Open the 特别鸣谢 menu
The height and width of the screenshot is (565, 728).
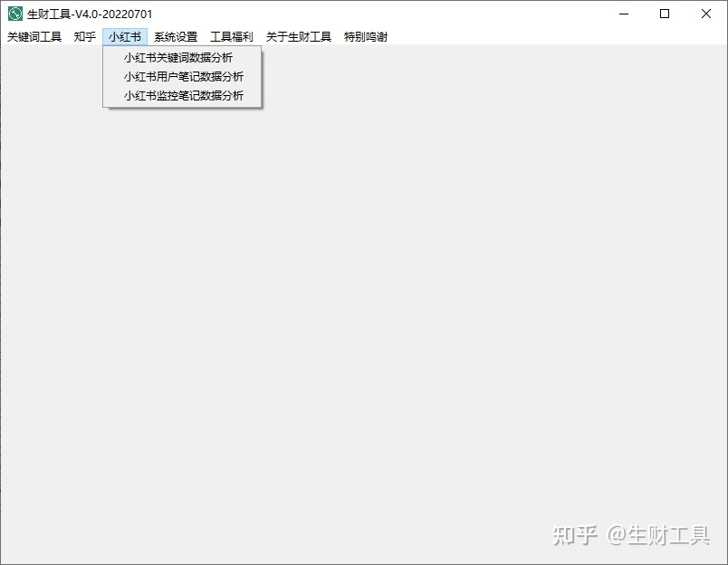[366, 37]
